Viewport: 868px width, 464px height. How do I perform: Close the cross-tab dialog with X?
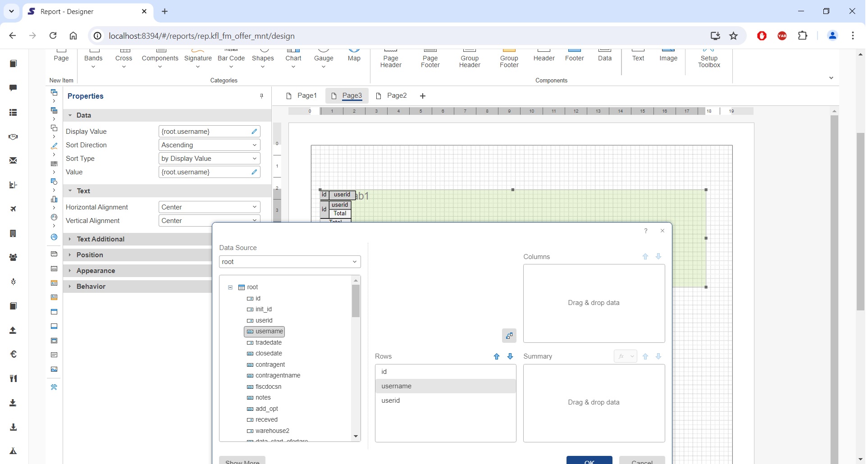tap(662, 231)
